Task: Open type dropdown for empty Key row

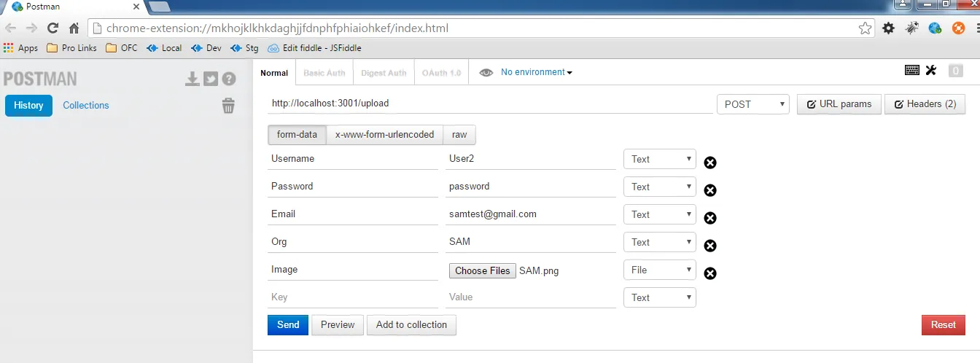Action: click(x=660, y=297)
